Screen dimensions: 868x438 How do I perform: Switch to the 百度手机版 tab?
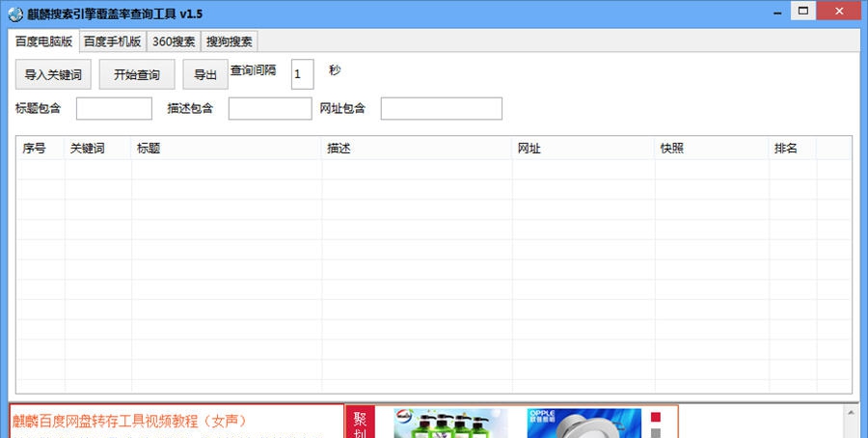point(113,41)
